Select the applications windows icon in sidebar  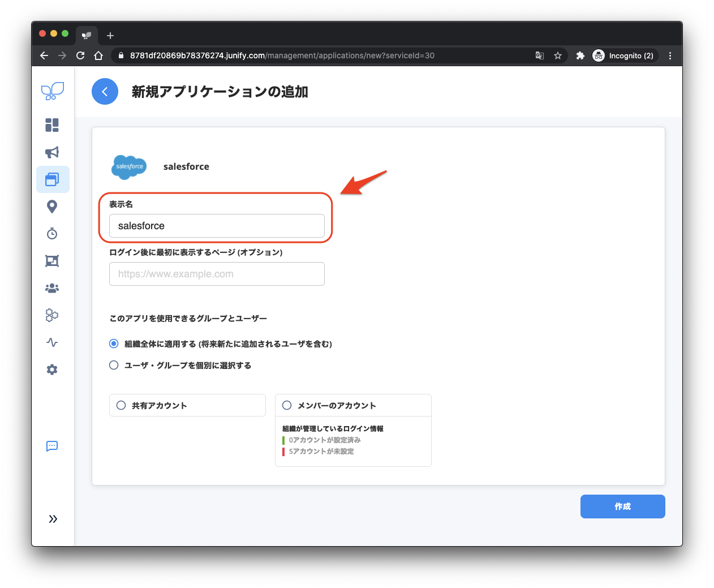(52, 179)
